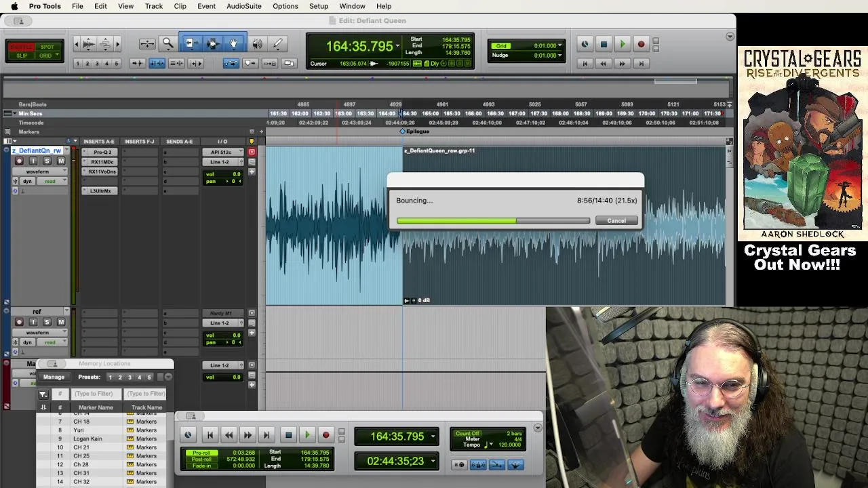Click Stop in the top Edit toolbar
Screen dimensions: 868x488
click(604, 45)
